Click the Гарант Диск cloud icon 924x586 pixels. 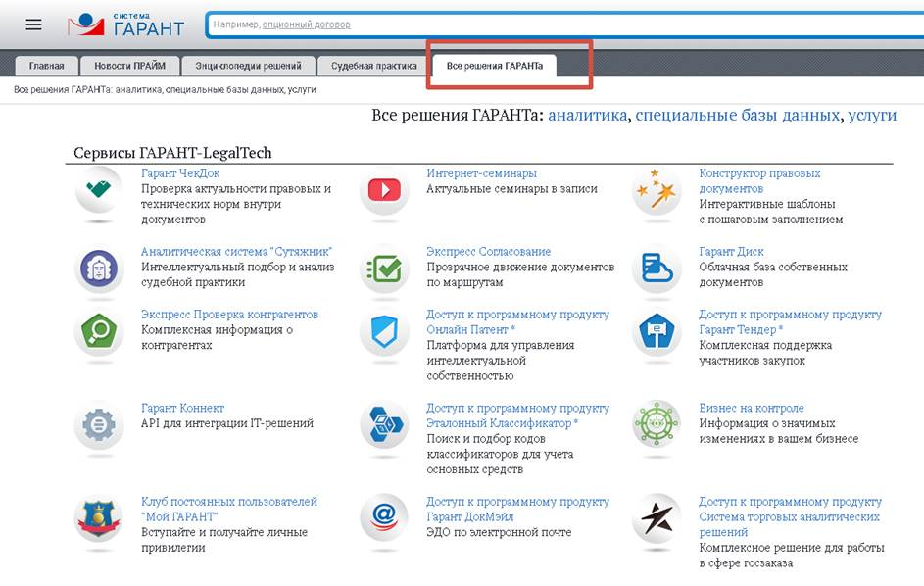(x=657, y=269)
